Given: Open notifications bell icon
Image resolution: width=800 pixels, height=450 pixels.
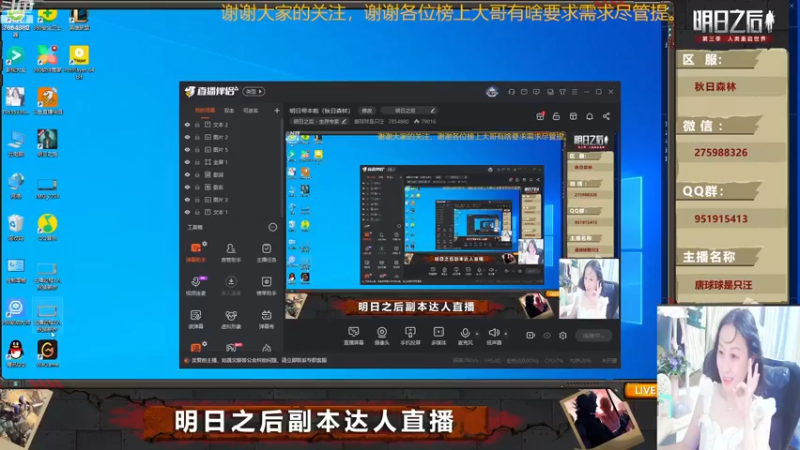Looking at the screenshot, I should pyautogui.click(x=589, y=116).
